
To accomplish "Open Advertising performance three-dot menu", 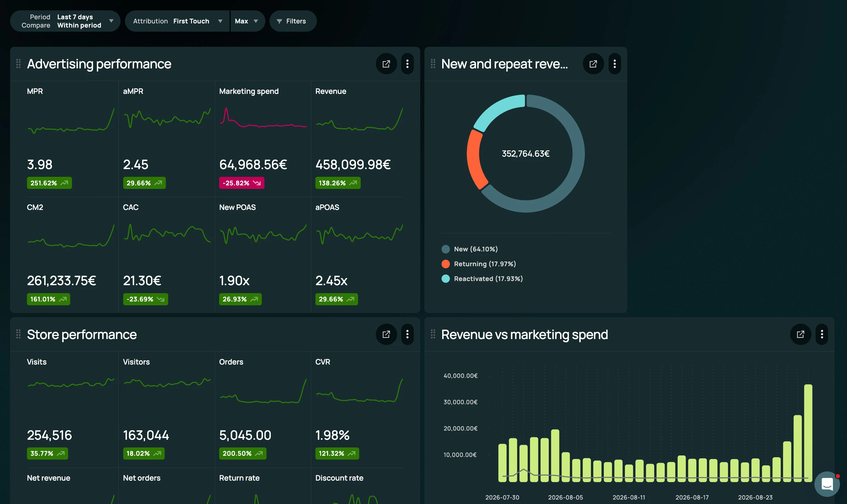I will click(407, 64).
